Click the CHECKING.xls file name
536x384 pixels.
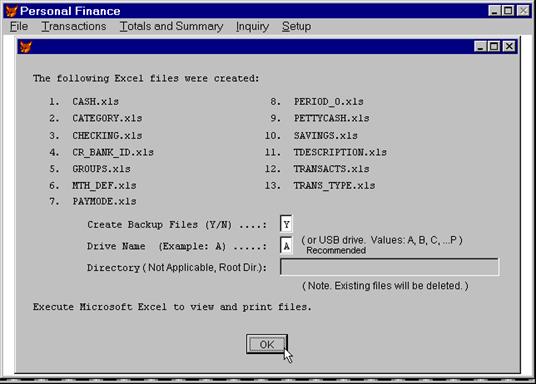coord(107,136)
